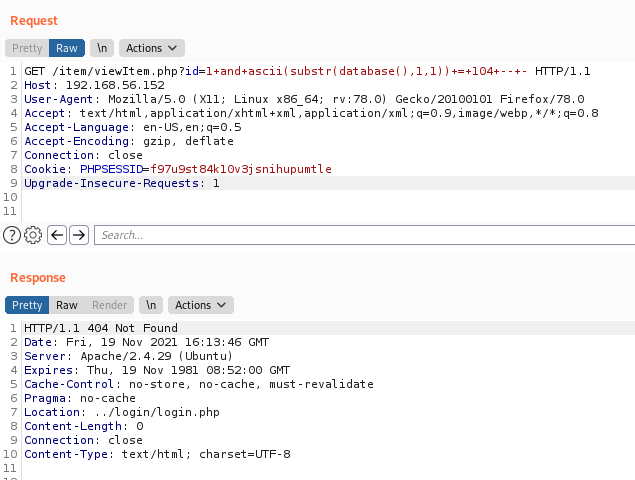This screenshot has height=480, width=635.
Task: Open search settings gear icon
Action: point(33,235)
